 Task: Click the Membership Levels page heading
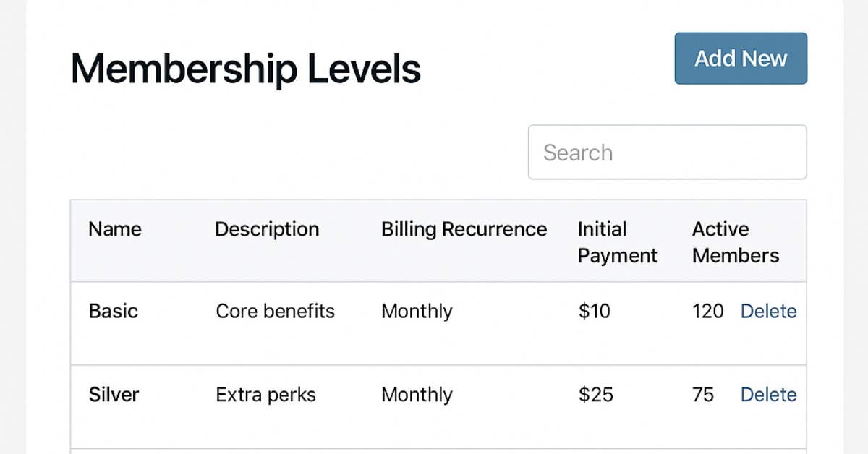coord(245,70)
